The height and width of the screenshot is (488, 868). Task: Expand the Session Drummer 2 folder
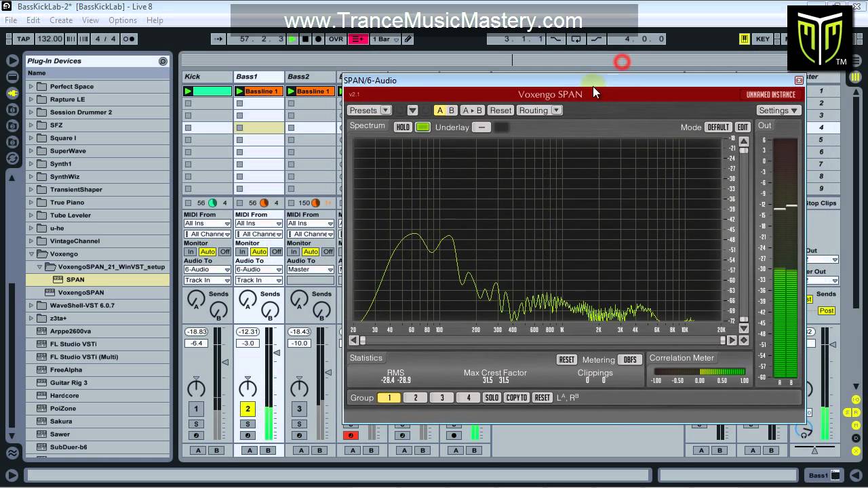pos(31,113)
